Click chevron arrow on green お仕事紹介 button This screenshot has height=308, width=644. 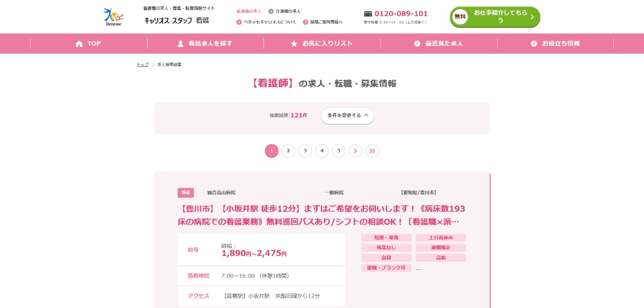[x=533, y=17]
